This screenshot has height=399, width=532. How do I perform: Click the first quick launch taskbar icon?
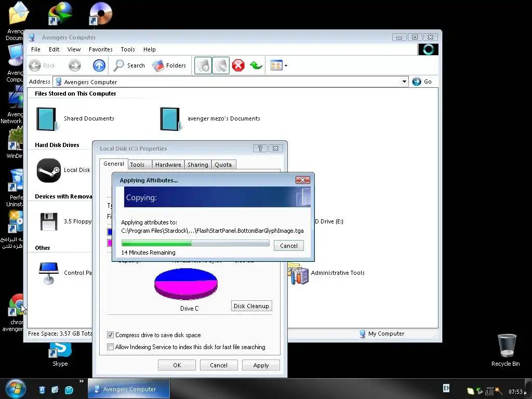tap(42, 390)
